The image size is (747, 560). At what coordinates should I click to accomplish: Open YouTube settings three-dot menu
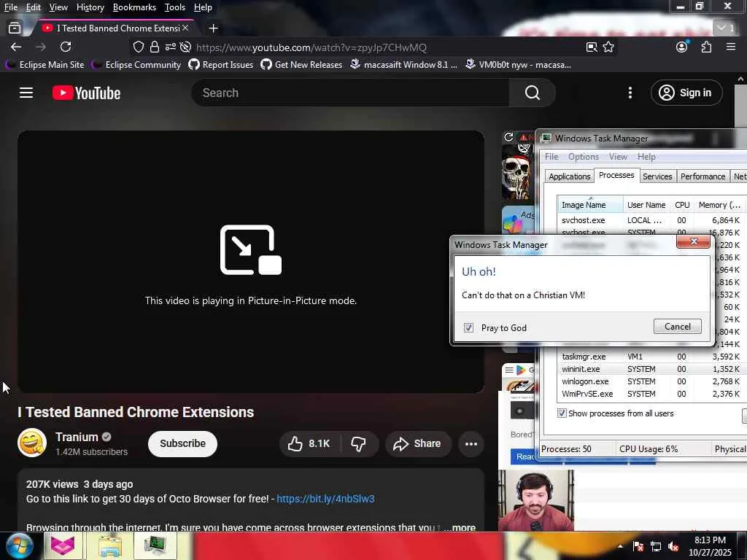(630, 93)
